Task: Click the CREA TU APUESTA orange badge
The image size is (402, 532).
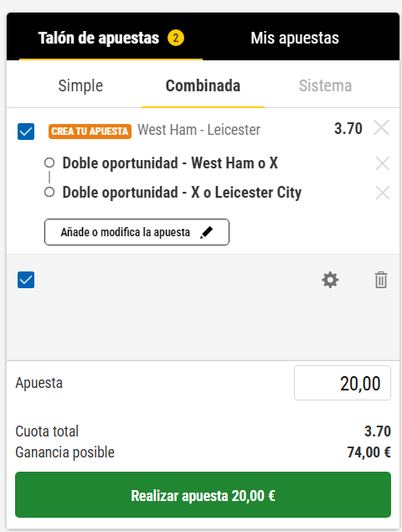Action: [x=90, y=132]
